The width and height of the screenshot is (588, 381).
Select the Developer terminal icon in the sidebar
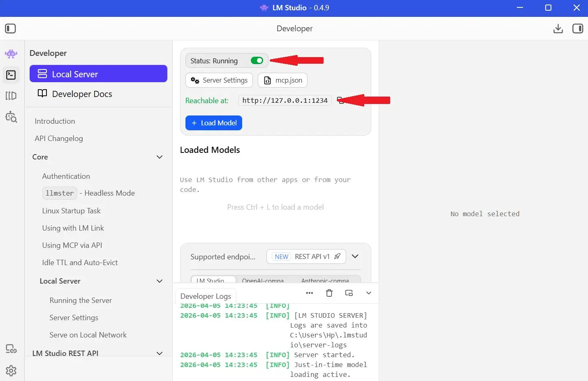[11, 75]
